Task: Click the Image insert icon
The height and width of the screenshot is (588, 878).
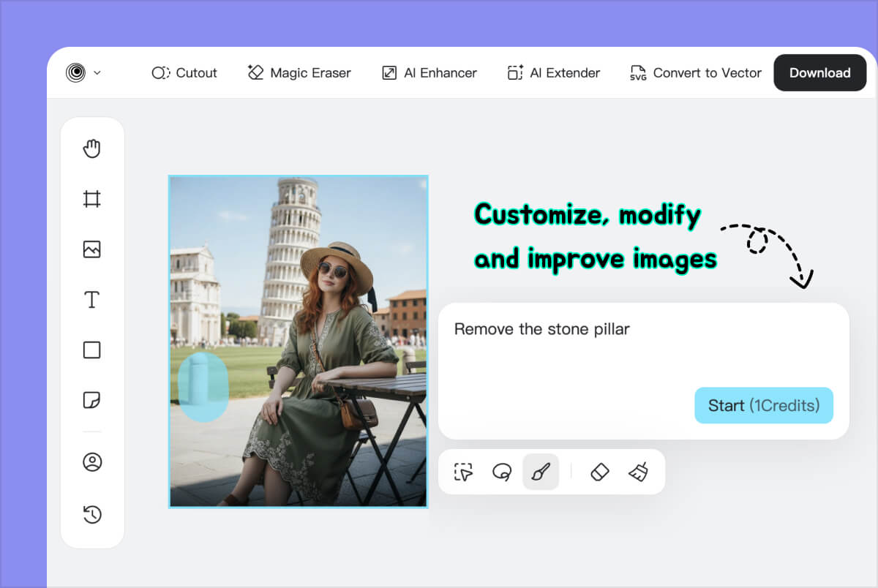Action: point(91,249)
